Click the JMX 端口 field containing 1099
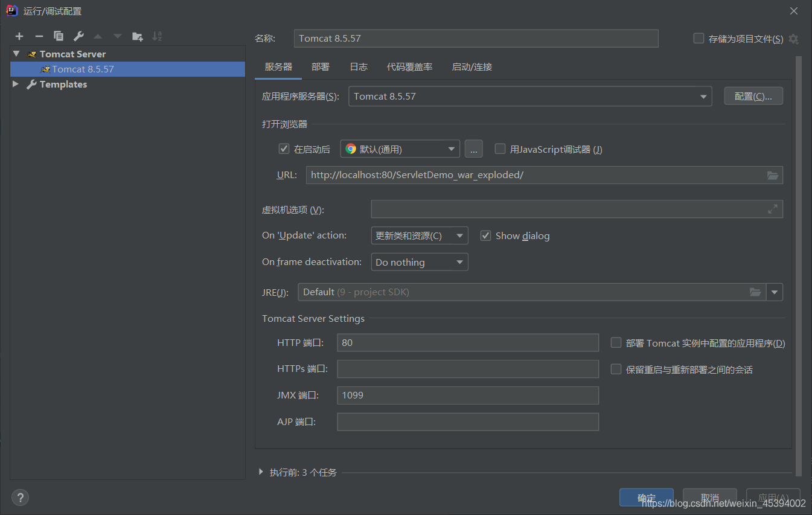The width and height of the screenshot is (812, 515). coord(468,395)
